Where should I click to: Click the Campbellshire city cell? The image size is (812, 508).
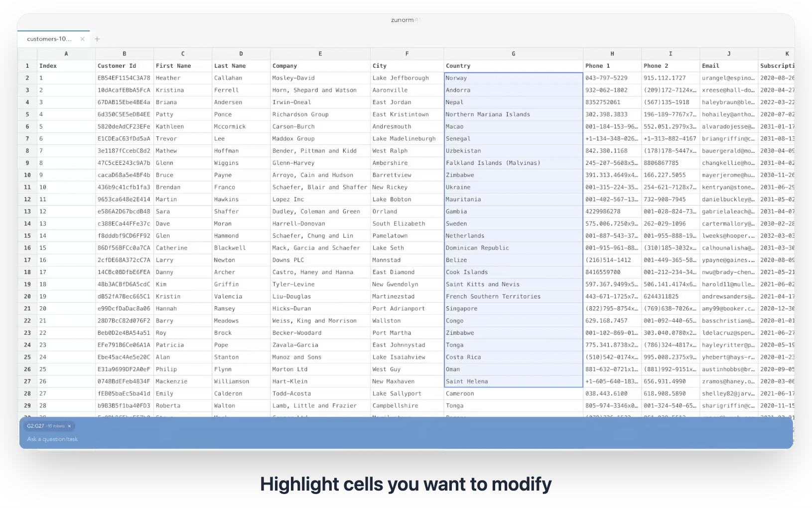407,406
